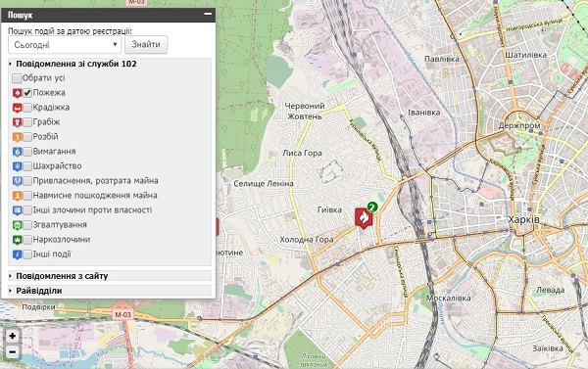Click the Шатилівка label on the map

coord(525,55)
